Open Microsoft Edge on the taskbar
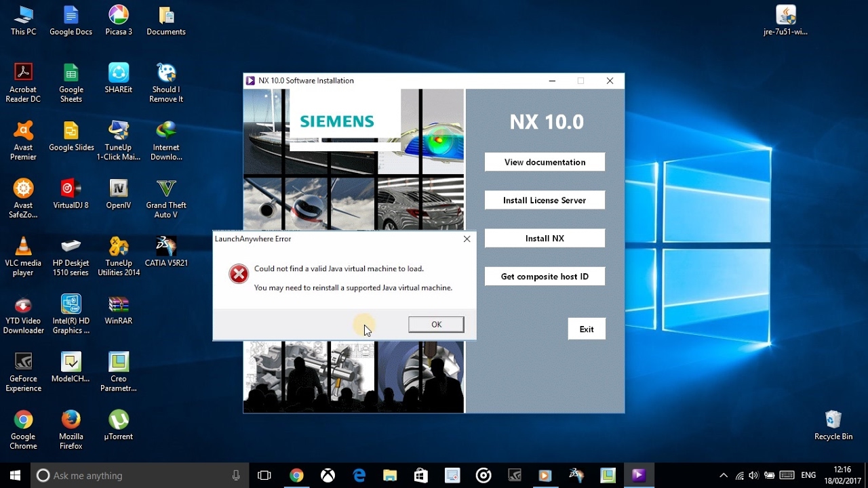Viewport: 868px width, 488px height. (x=359, y=476)
